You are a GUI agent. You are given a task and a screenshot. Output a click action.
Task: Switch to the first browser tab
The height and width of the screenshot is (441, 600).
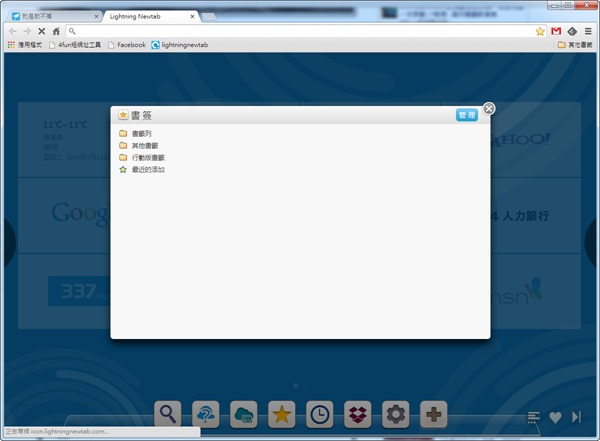click(x=54, y=16)
